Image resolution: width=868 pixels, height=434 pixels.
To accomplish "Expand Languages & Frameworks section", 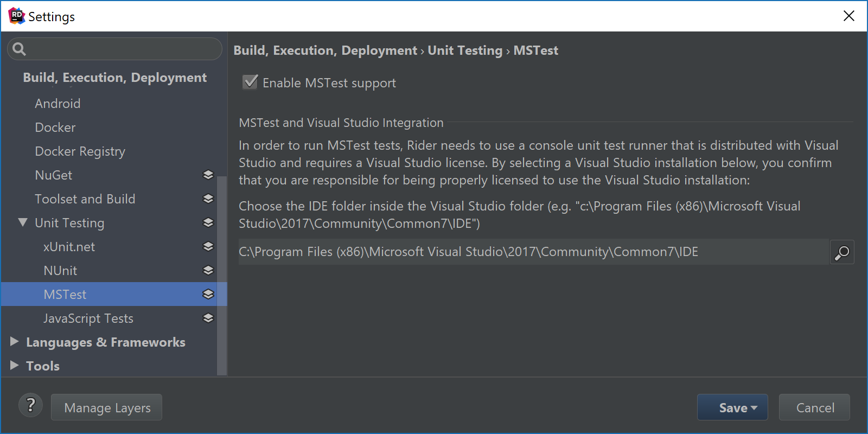I will (15, 342).
